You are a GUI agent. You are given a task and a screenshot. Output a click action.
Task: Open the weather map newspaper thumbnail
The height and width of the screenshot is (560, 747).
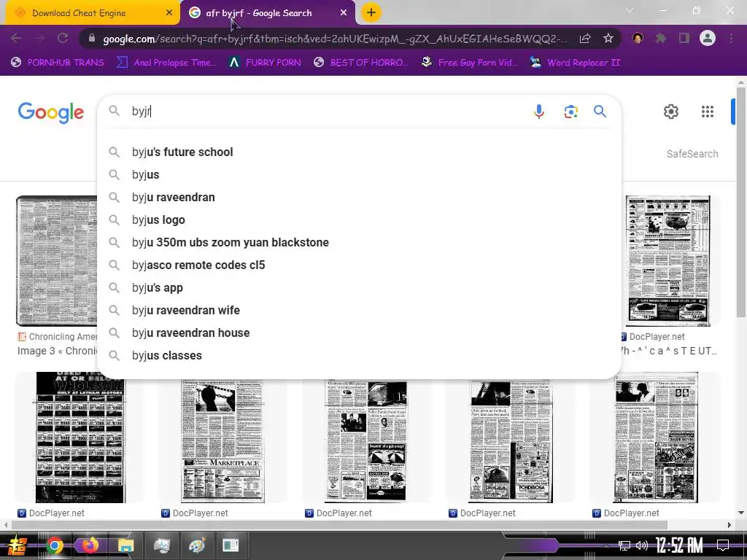(668, 261)
